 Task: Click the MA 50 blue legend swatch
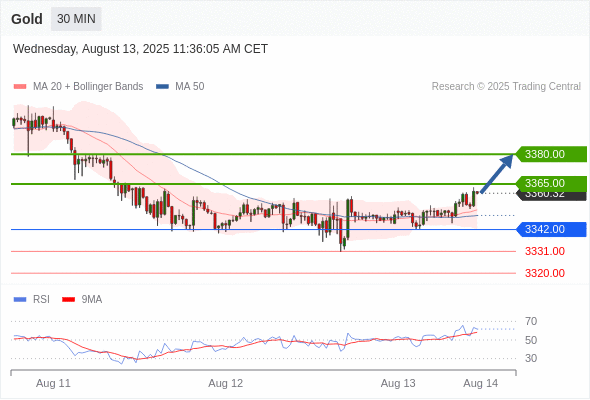[162, 87]
